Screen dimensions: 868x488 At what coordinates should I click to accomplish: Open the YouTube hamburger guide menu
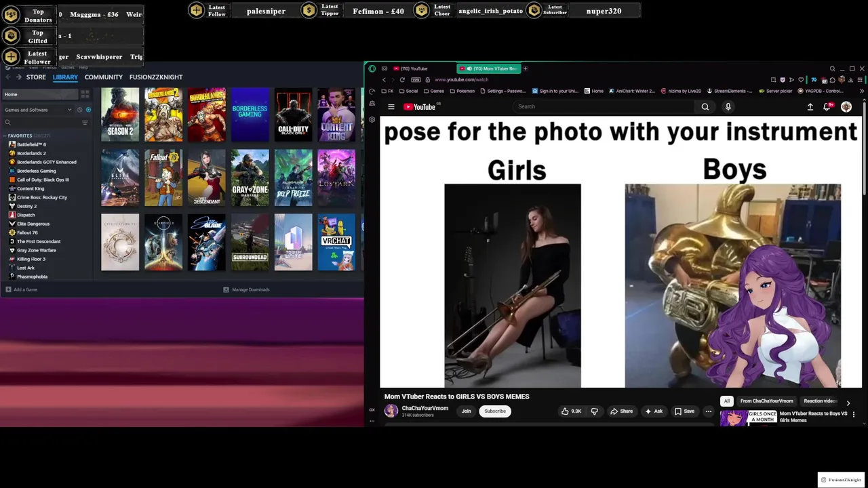click(391, 106)
